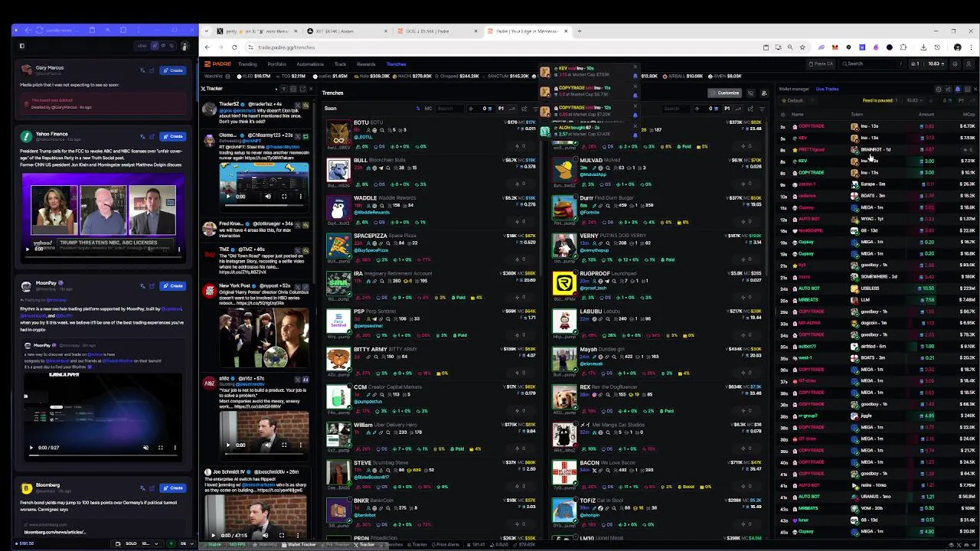Screen dimensions: 980x551
Task: Click the Customize button in Trenches panel
Action: [x=726, y=93]
